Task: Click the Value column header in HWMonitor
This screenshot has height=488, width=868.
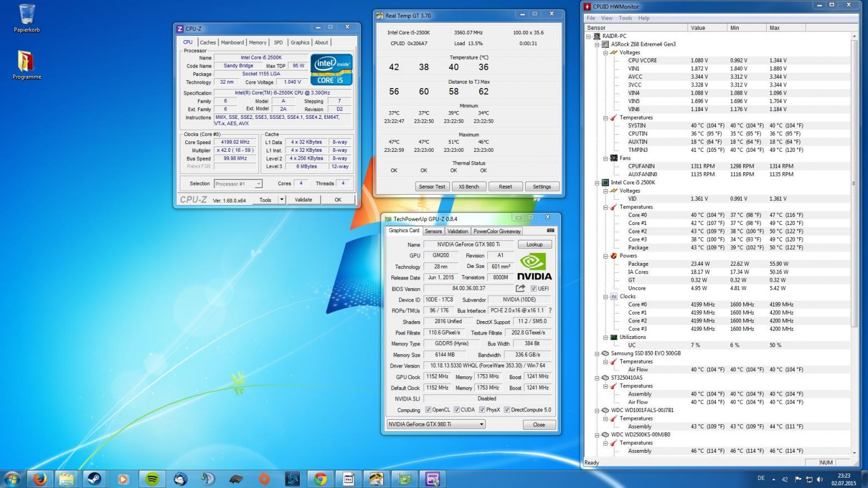Action: click(x=707, y=28)
